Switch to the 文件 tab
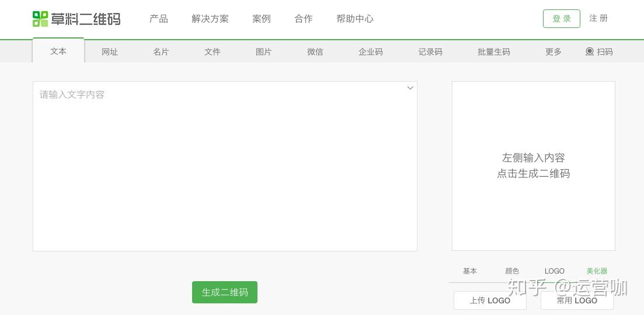 tap(213, 52)
